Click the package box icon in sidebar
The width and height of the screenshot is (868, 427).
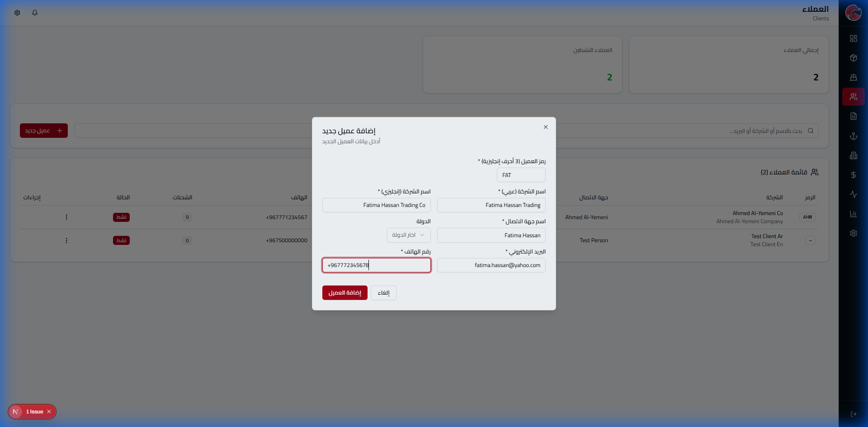point(853,58)
